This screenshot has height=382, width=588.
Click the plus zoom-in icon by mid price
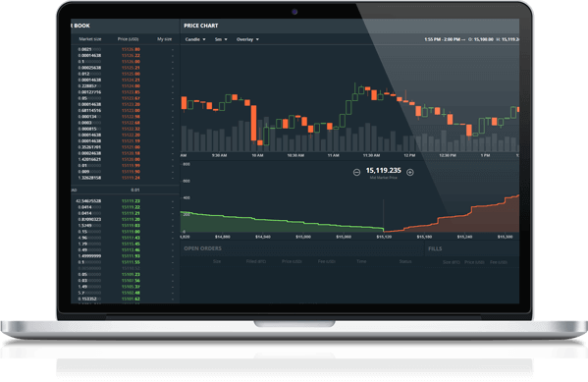pos(410,172)
